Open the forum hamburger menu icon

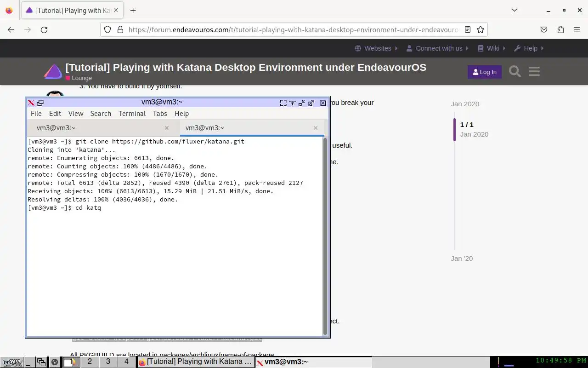coord(534,71)
